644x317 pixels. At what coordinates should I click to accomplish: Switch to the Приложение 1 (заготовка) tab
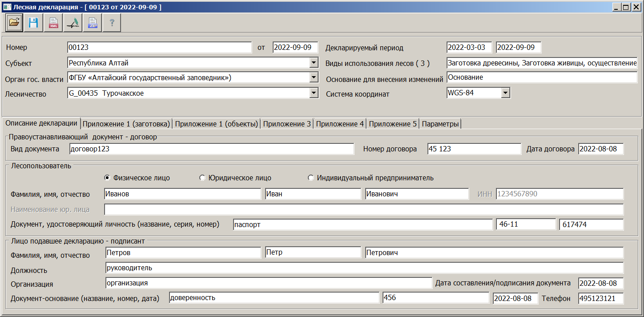(x=126, y=124)
